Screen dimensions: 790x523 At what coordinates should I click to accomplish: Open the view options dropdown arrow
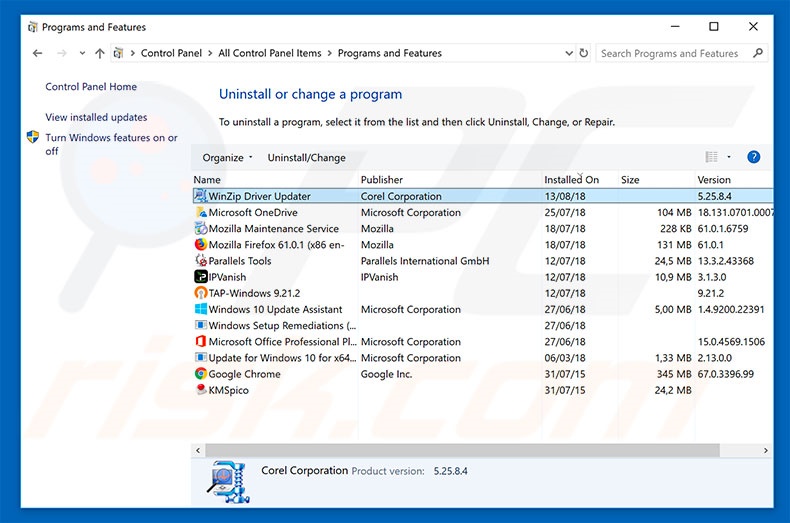pos(729,157)
